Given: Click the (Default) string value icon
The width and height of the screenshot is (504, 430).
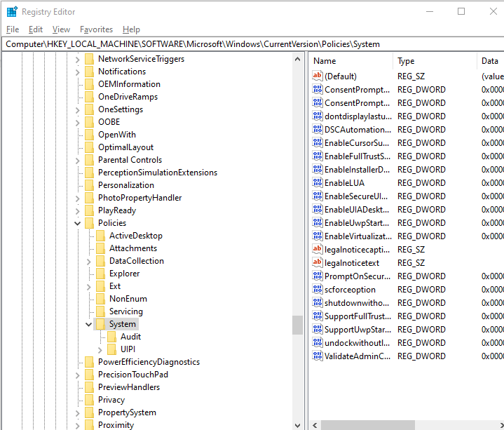Looking at the screenshot, I should (318, 76).
